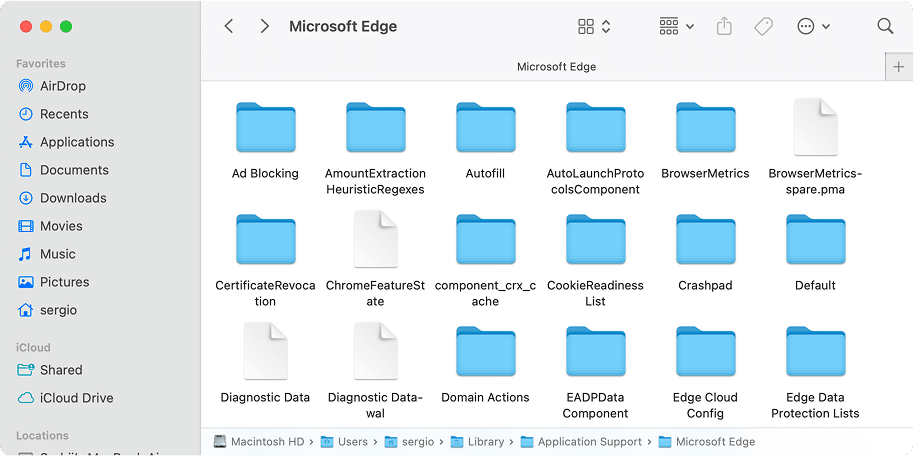Open Shared under iCloud
This screenshot has width=913, height=456.
tap(49, 370)
